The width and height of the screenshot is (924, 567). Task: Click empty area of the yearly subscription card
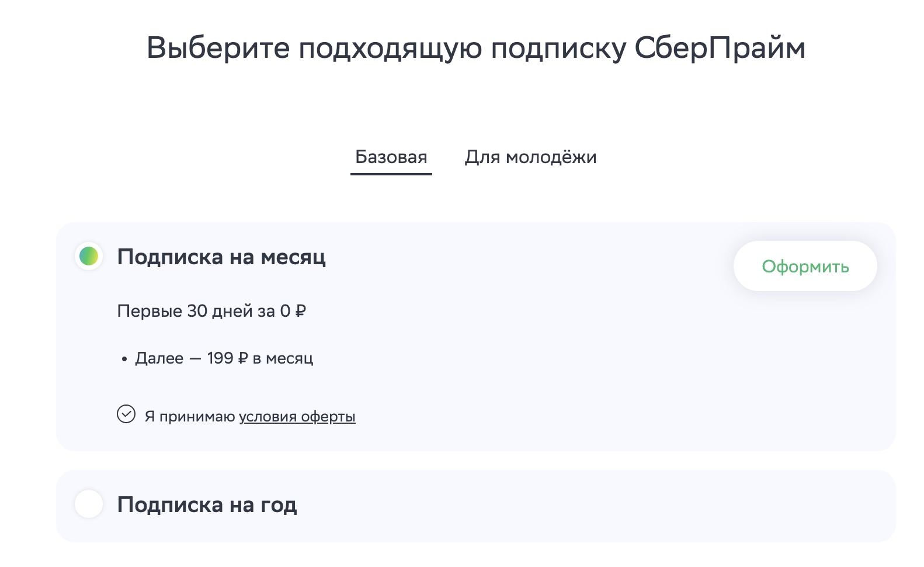(584, 506)
